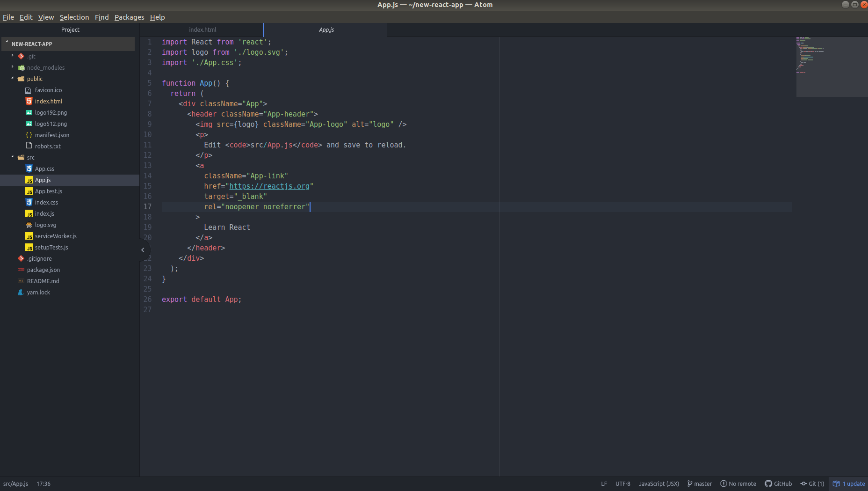Click line number 5 in the gutter

(150, 83)
